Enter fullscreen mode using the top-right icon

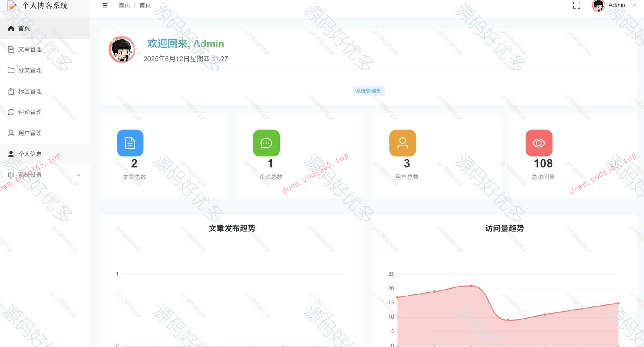576,5
